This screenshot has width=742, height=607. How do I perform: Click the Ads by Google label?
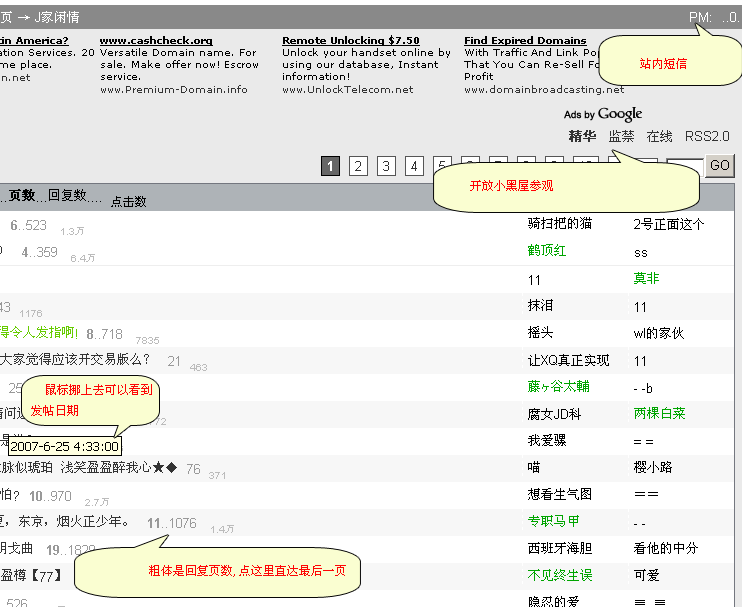coord(603,114)
